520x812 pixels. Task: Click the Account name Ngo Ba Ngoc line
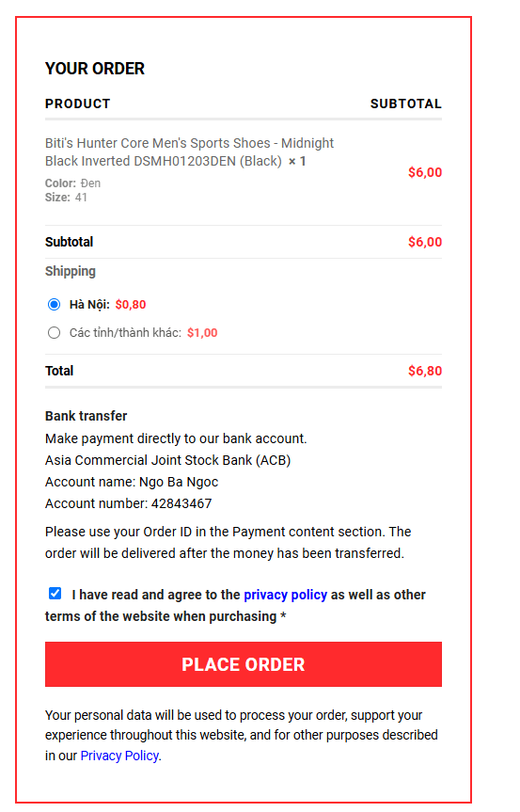click(132, 482)
